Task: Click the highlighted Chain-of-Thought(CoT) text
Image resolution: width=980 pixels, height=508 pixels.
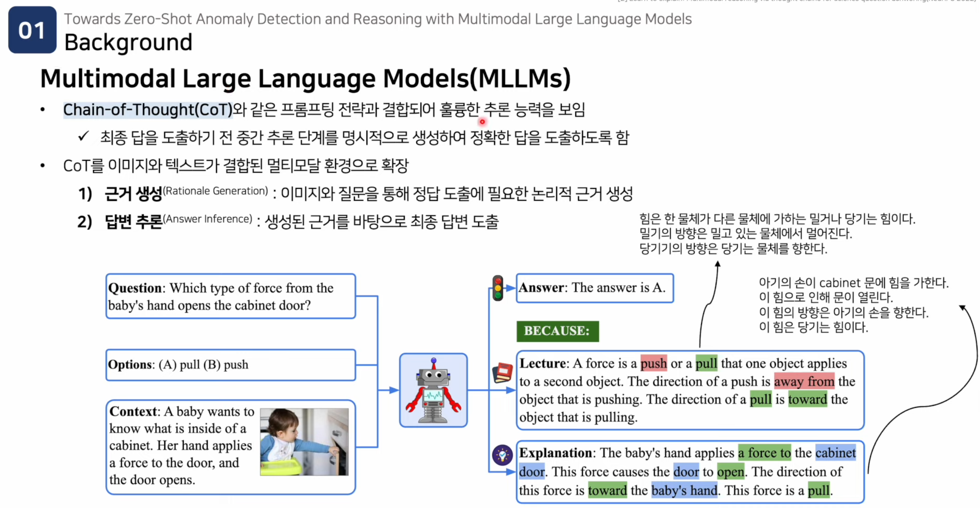Action: 148,110
